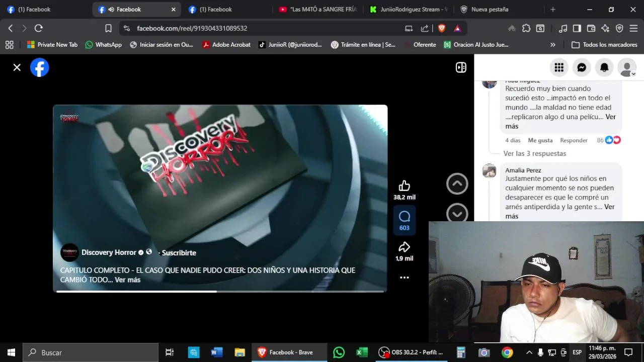Seek on the reel progress bar
The image size is (644, 362).
(x=220, y=291)
